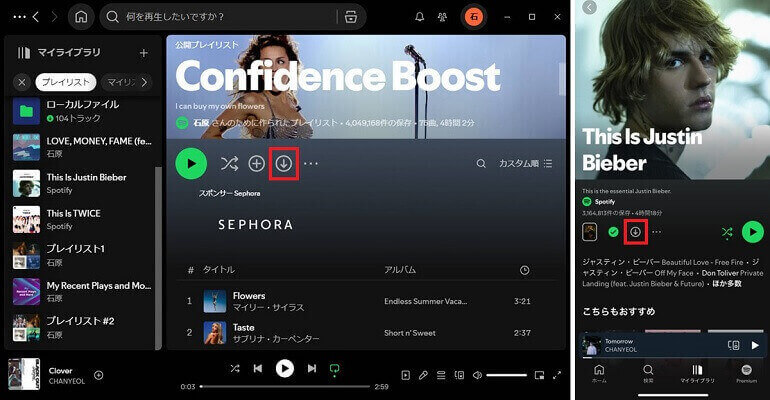The width and height of the screenshot is (770, 400).
Task: Open the Browse icon inside the search bar
Action: (351, 17)
